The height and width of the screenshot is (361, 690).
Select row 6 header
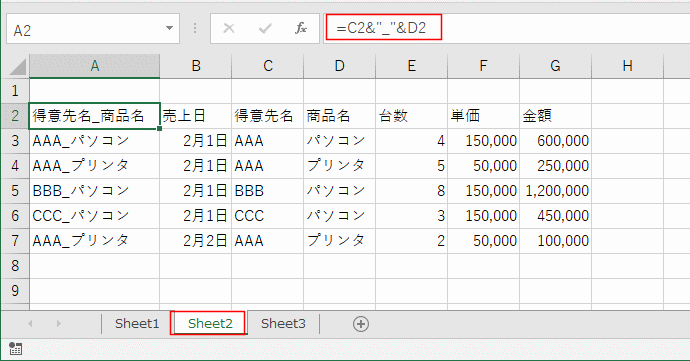(x=15, y=216)
